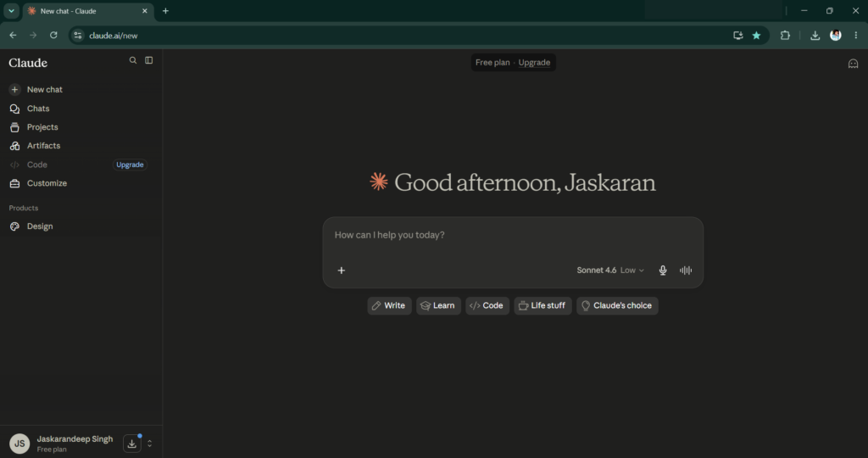Screen dimensions: 868x458
Task: Open Code in the sidebar
Action: pos(37,165)
